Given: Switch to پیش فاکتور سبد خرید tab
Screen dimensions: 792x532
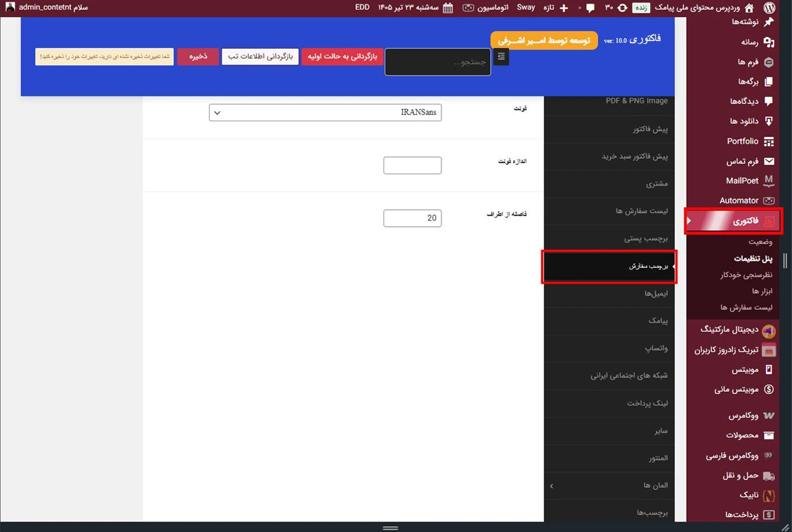Looking at the screenshot, I should pyautogui.click(x=609, y=157).
